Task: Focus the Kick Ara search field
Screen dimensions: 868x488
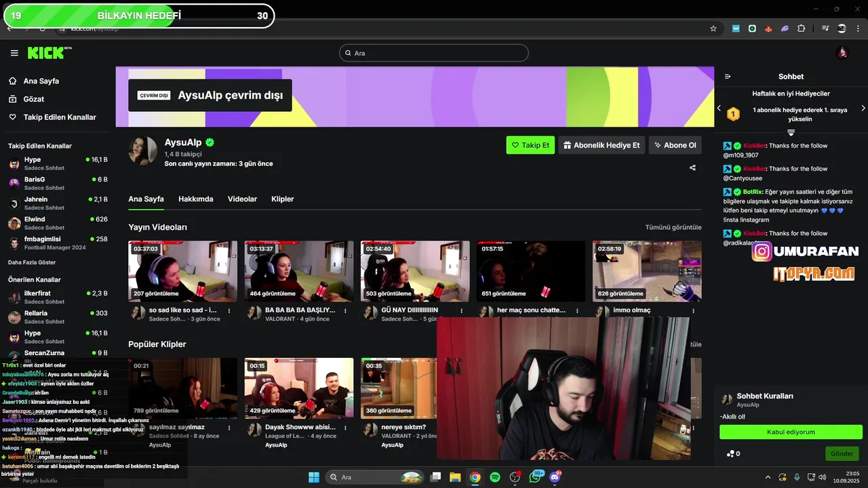Action: point(434,53)
